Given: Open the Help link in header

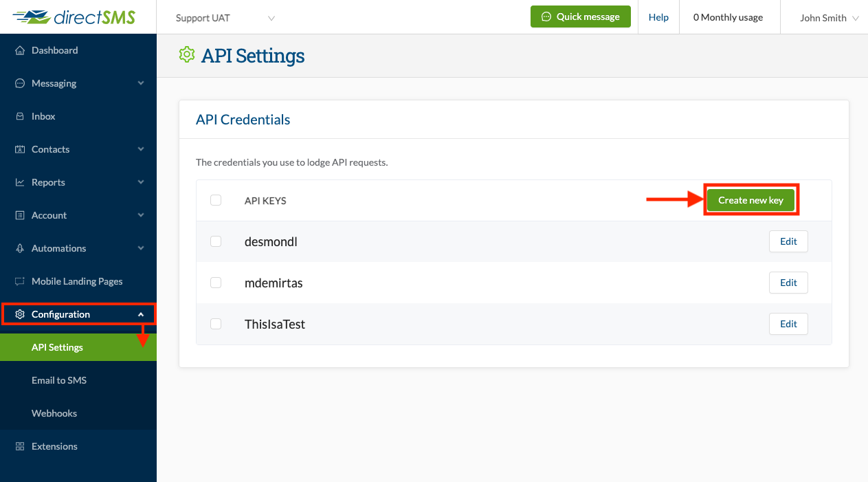Looking at the screenshot, I should pos(658,17).
